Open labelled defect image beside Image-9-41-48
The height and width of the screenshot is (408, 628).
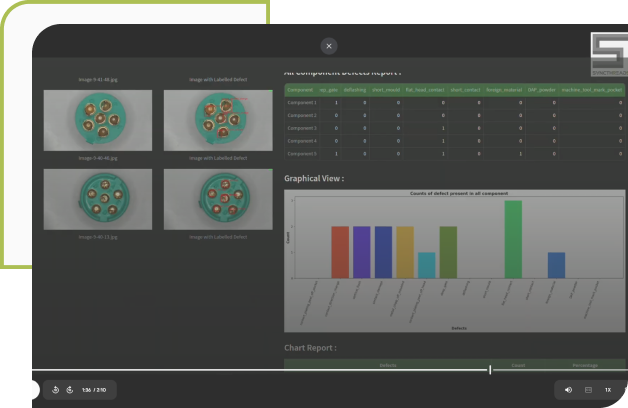[218, 120]
